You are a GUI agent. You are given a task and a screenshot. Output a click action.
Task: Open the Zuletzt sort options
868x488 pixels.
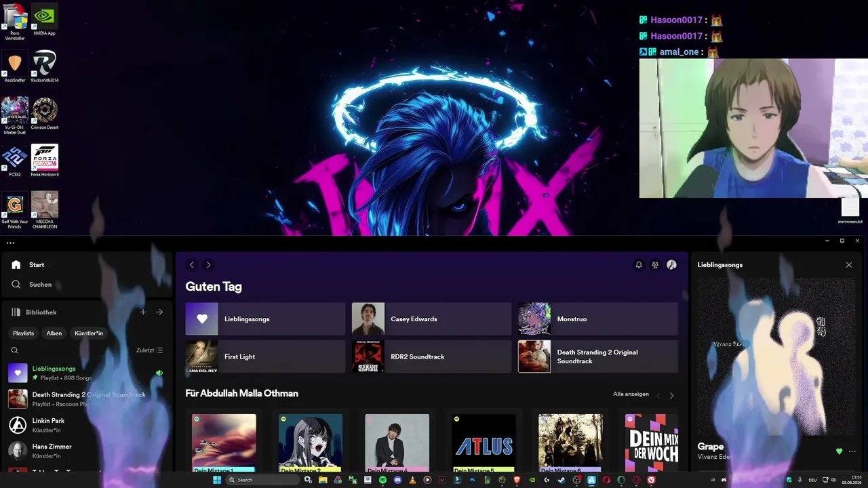click(x=149, y=350)
